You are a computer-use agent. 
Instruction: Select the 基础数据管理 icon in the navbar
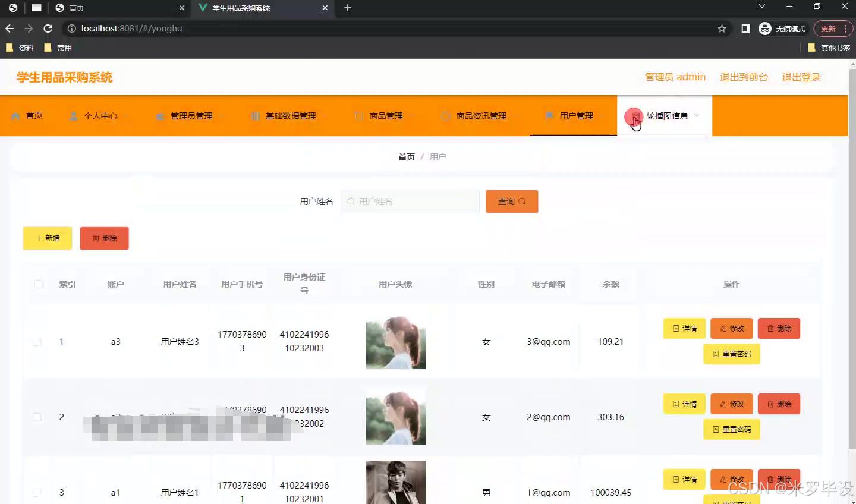click(256, 115)
